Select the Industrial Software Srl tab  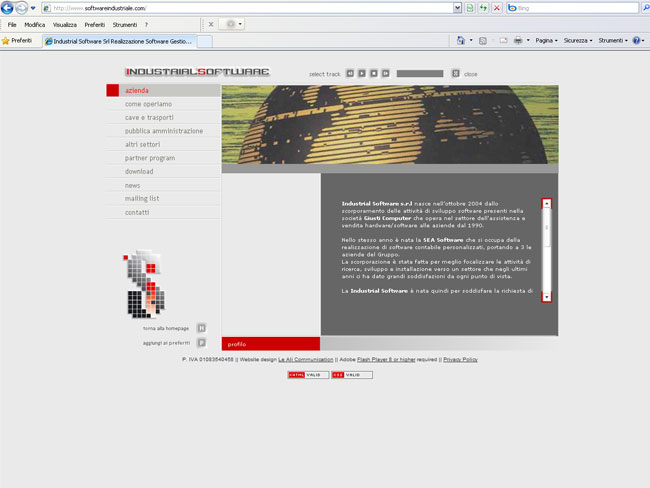tap(119, 41)
